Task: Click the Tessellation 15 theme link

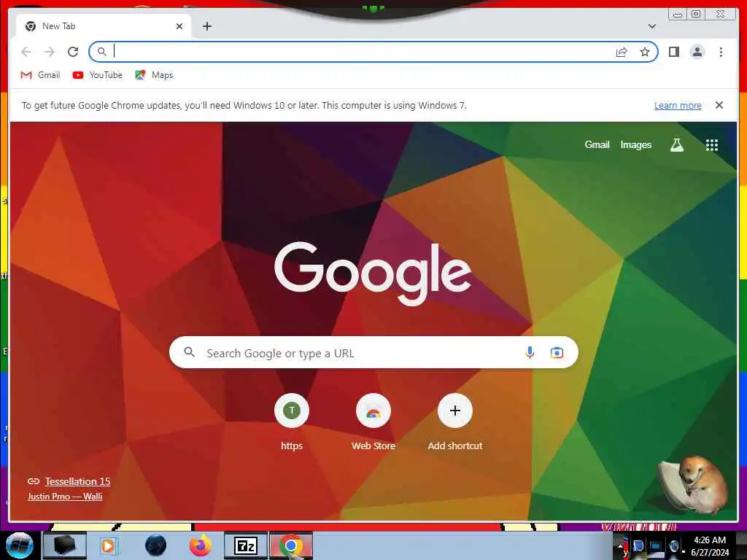Action: pos(77,481)
